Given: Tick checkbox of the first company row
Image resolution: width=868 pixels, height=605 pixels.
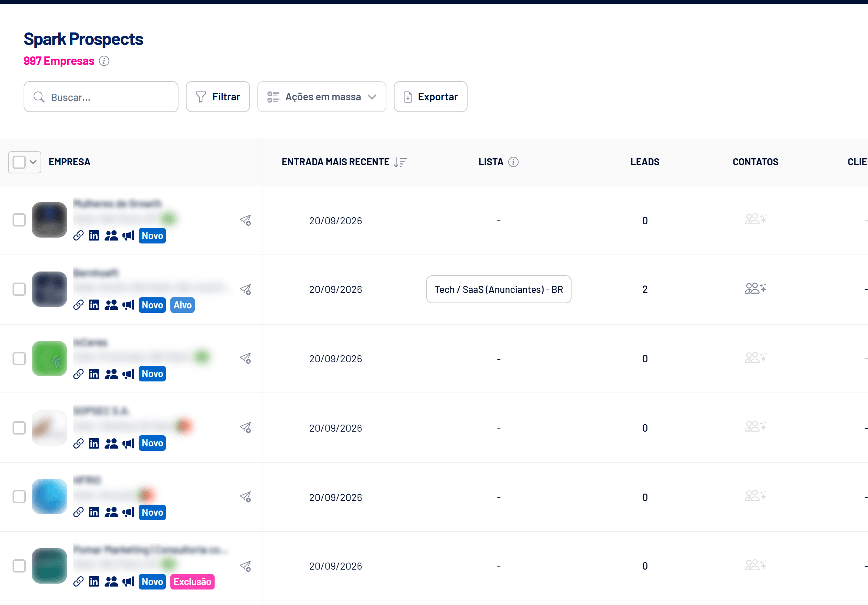Looking at the screenshot, I should pyautogui.click(x=19, y=220).
